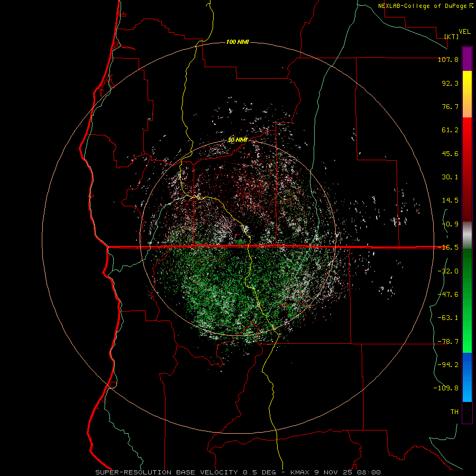Click the 14.5 scale value
The width and height of the screenshot is (476, 476).
click(450, 200)
